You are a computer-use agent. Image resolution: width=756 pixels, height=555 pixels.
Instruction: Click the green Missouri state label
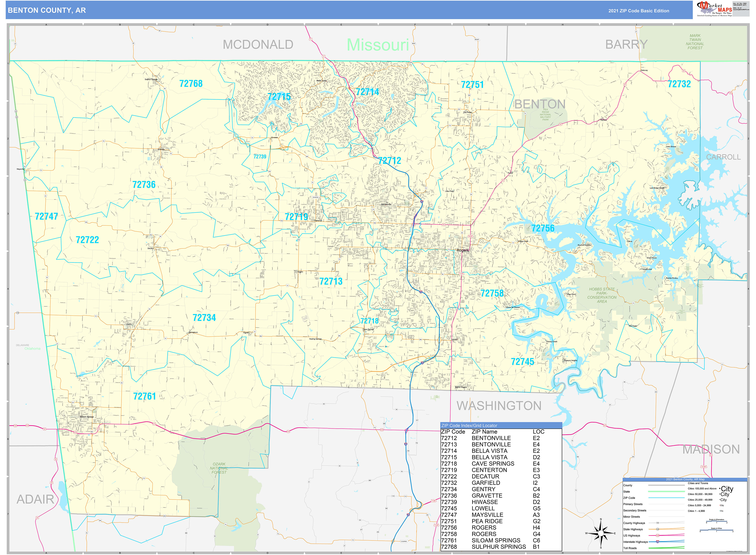point(378,45)
